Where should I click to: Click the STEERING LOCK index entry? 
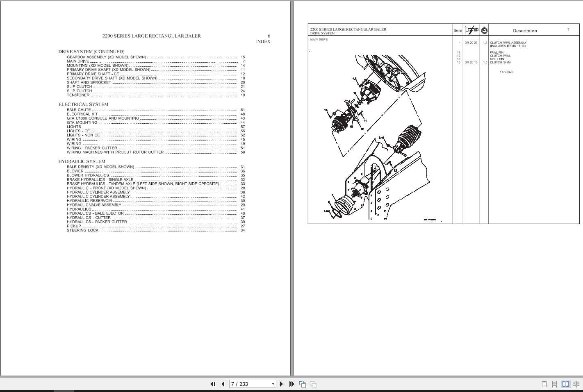(156, 230)
